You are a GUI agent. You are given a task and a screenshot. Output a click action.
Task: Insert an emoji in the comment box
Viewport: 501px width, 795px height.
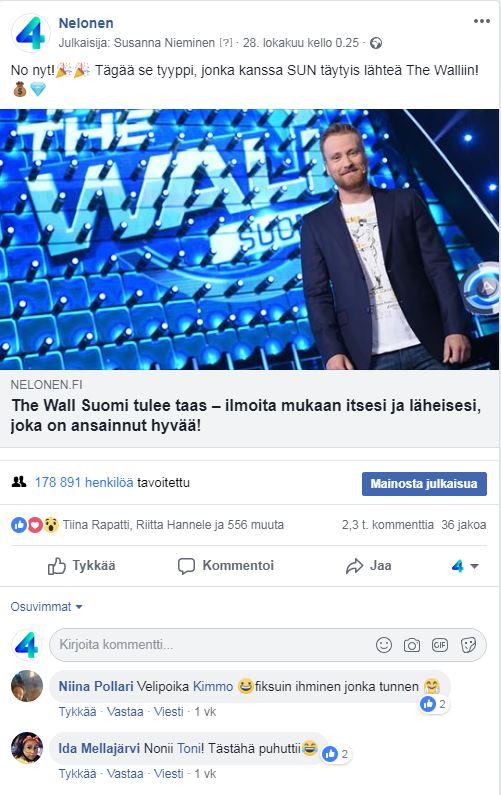pos(384,644)
